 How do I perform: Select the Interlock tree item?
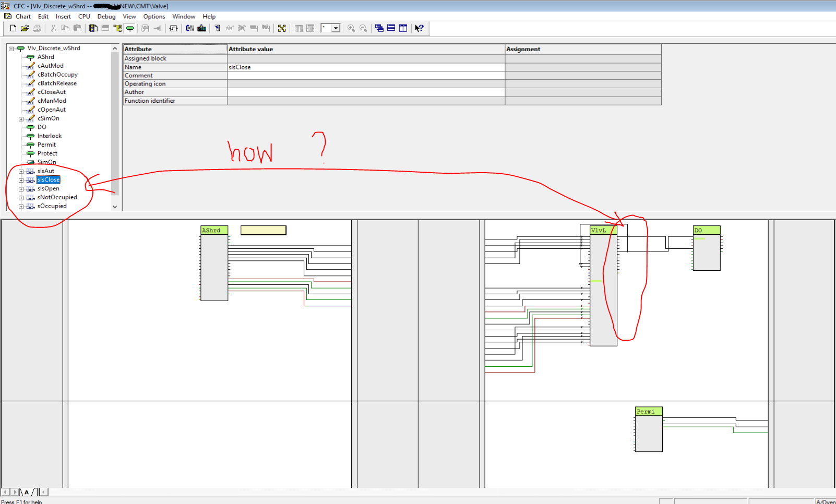pos(50,136)
